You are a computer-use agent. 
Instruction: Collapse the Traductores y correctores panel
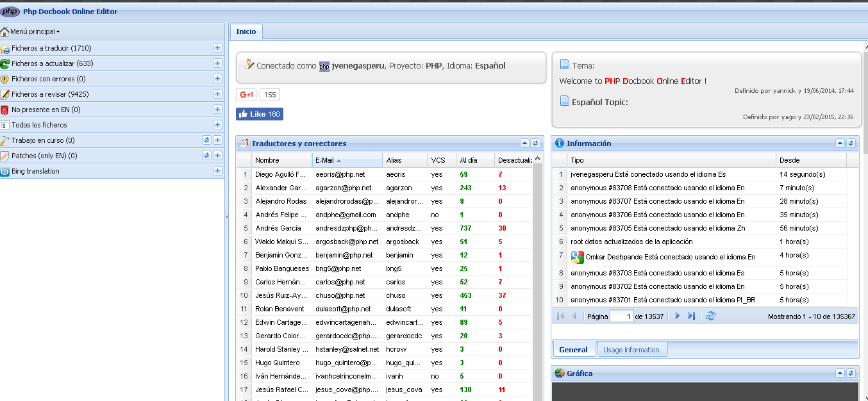[524, 143]
